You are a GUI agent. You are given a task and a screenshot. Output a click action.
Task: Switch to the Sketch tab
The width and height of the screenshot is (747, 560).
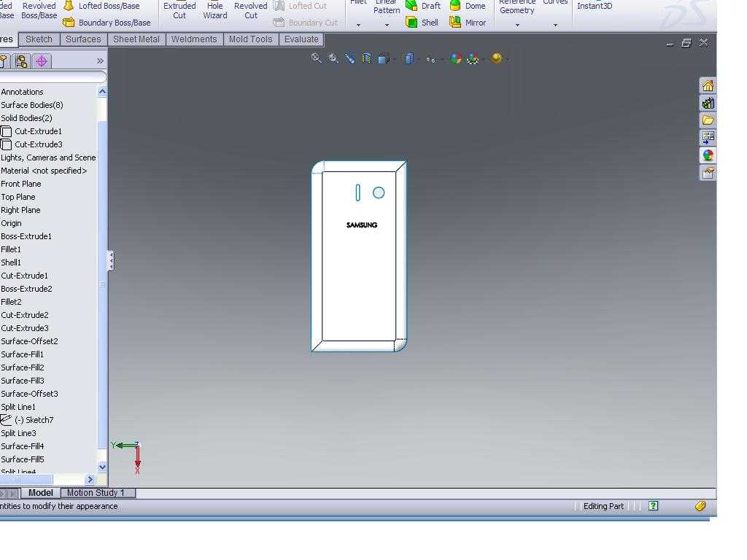pyautogui.click(x=39, y=39)
